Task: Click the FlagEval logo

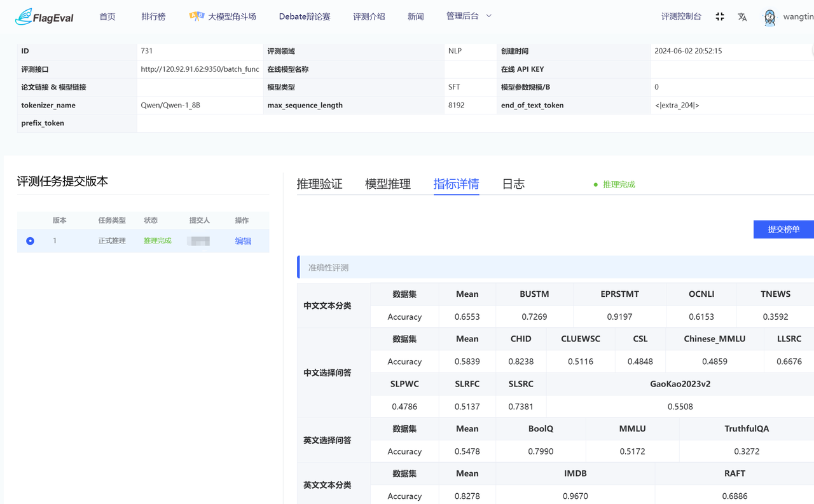Action: (x=44, y=17)
